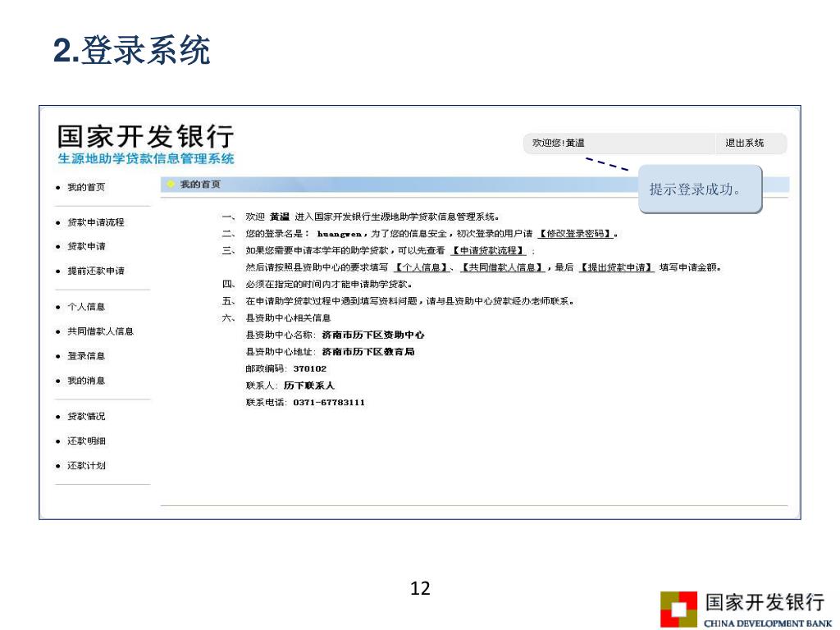Click the phone number 0371-67783111

[329, 402]
